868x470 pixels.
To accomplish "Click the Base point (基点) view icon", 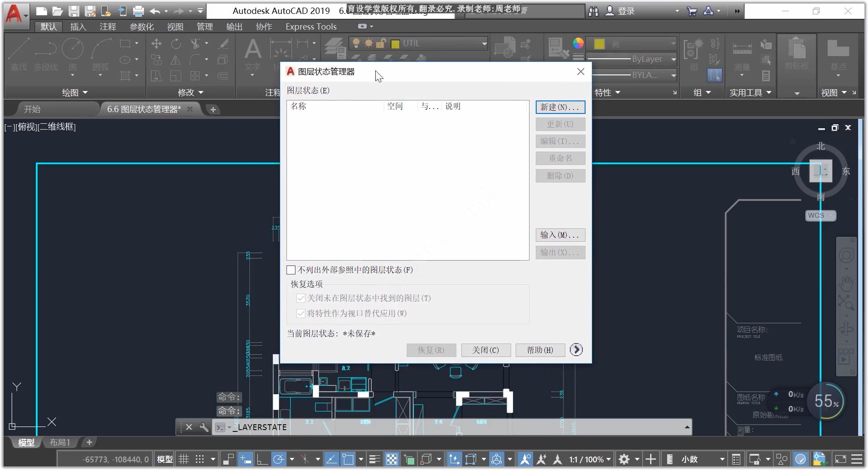I will [x=838, y=55].
